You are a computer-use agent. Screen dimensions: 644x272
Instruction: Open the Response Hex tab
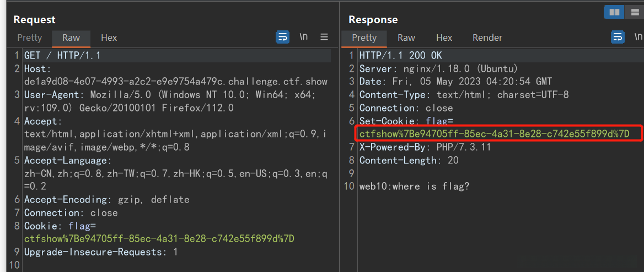point(444,38)
